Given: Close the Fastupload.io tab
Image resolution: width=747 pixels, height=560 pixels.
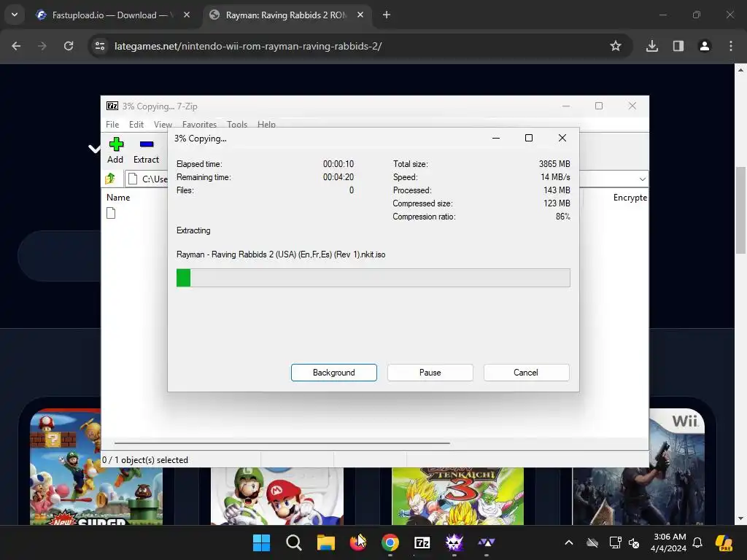Looking at the screenshot, I should tap(187, 15).
